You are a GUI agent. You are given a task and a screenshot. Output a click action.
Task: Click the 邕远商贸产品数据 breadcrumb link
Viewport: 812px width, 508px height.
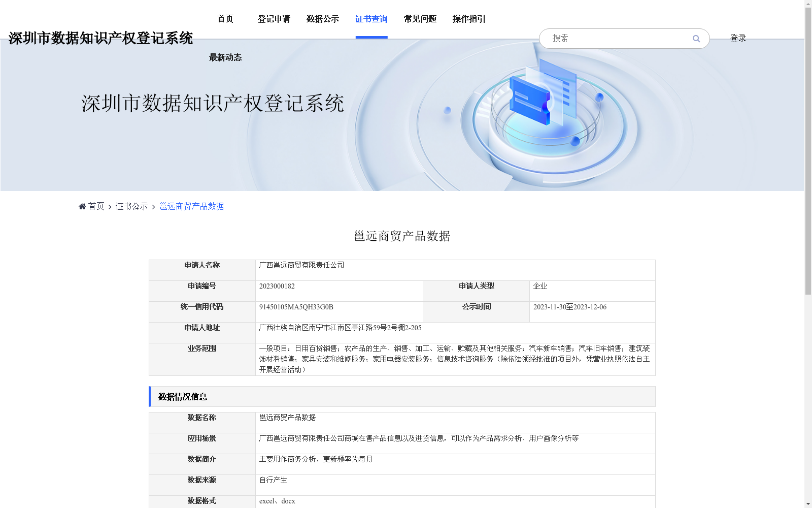(x=192, y=206)
